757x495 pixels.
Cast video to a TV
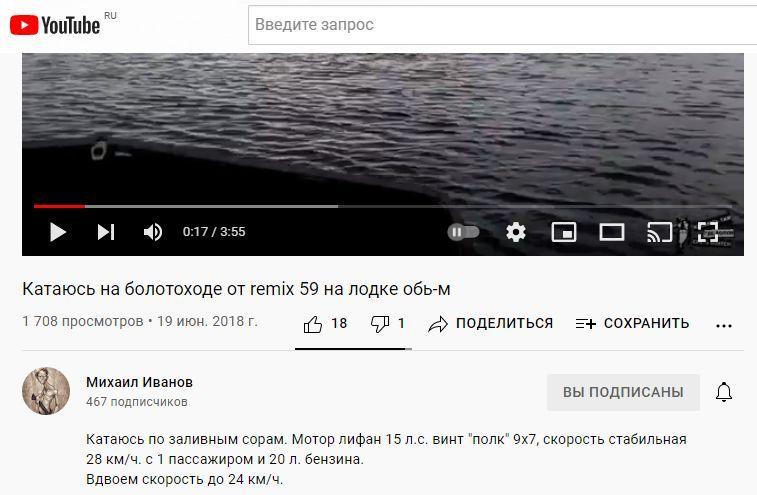(x=659, y=232)
